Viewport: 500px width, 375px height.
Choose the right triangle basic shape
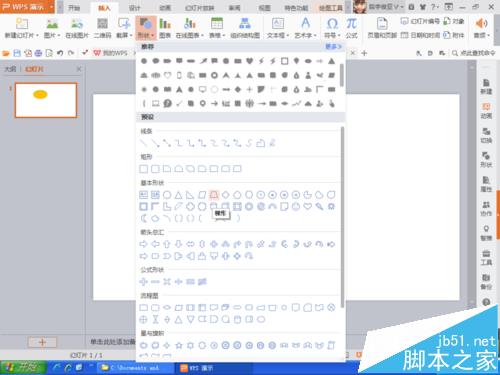pyautogui.click(x=190, y=195)
